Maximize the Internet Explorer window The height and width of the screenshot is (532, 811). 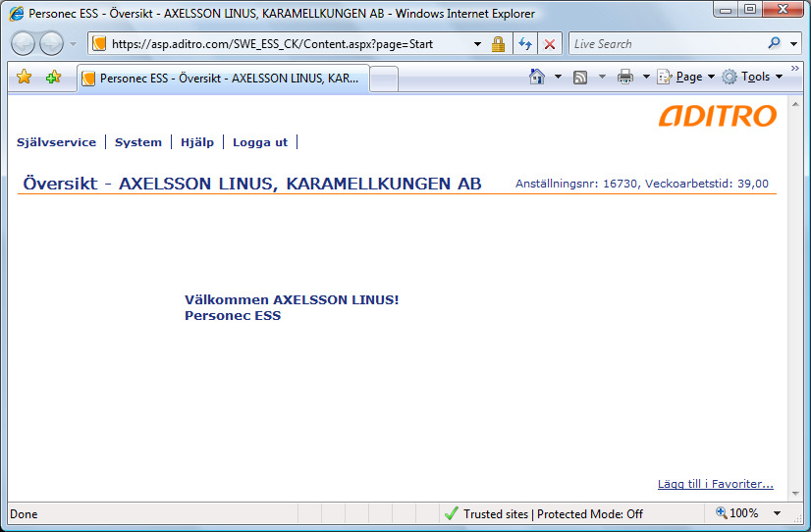pos(750,9)
